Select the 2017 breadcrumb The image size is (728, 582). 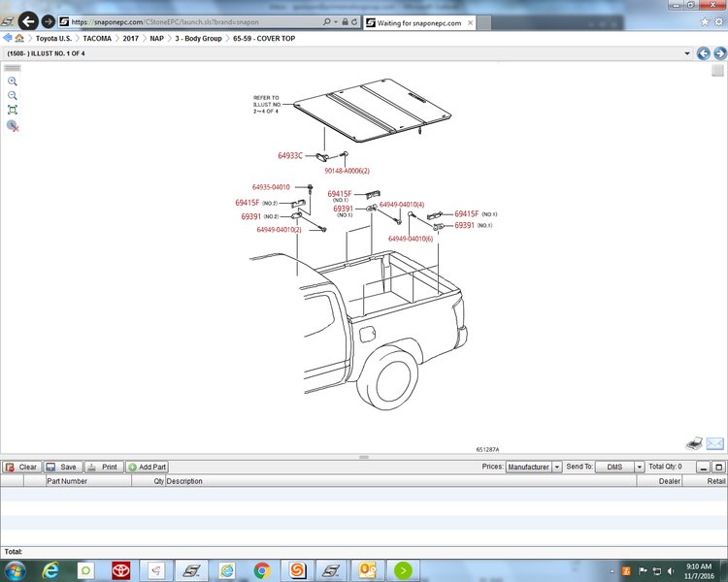pyautogui.click(x=130, y=39)
